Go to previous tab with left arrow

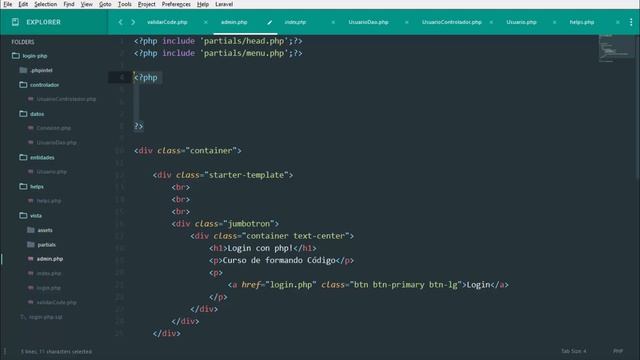tap(120, 22)
